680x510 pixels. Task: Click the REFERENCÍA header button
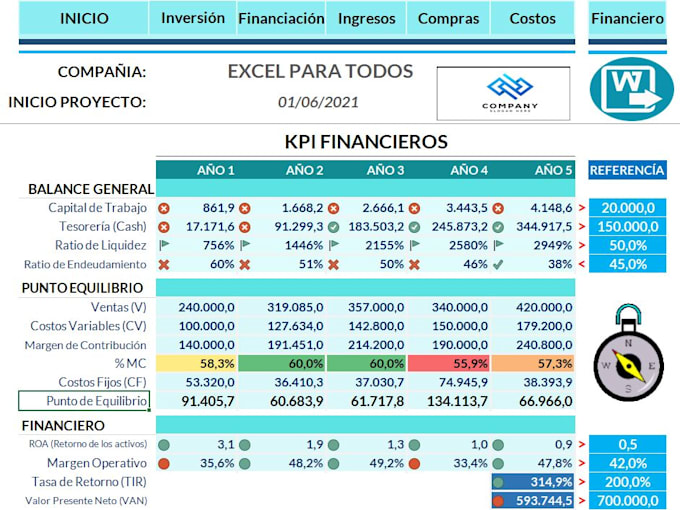(x=627, y=170)
